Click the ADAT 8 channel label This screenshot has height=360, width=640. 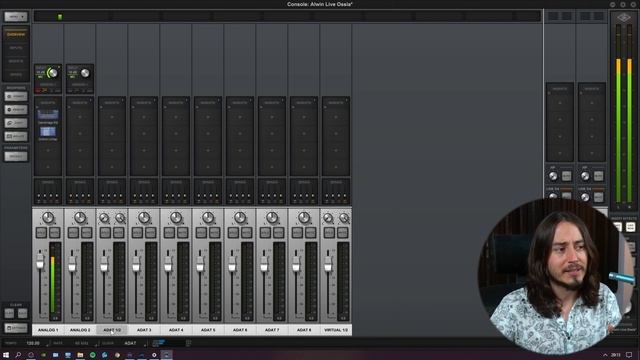[x=304, y=330]
